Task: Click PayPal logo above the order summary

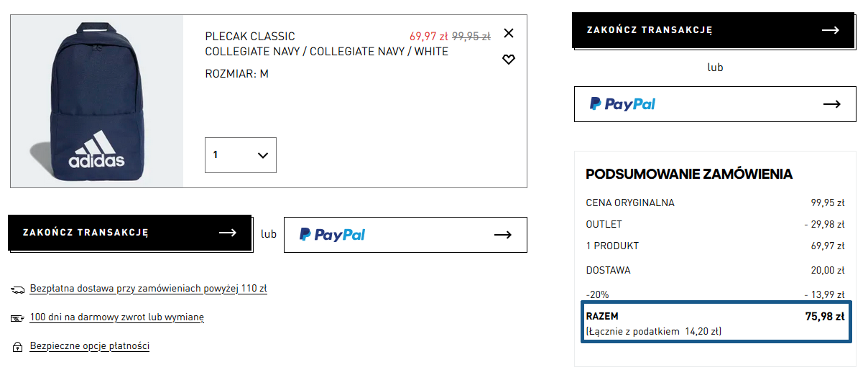Action: point(622,104)
